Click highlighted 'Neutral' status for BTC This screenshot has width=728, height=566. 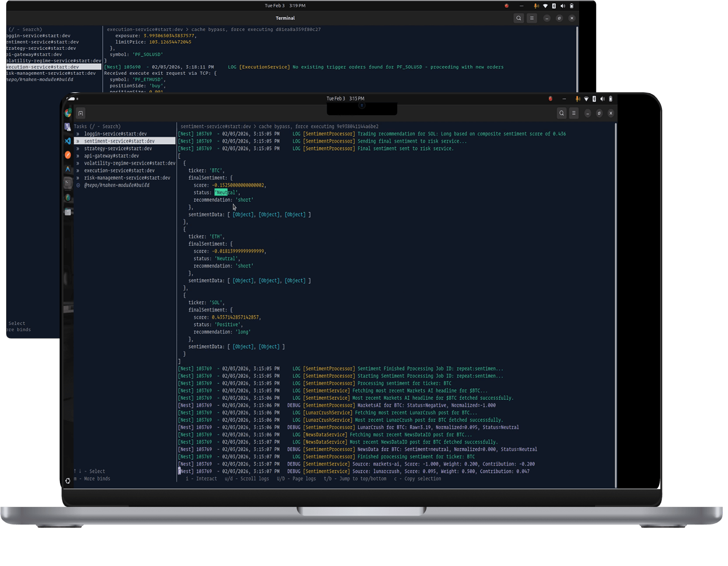coord(227,193)
